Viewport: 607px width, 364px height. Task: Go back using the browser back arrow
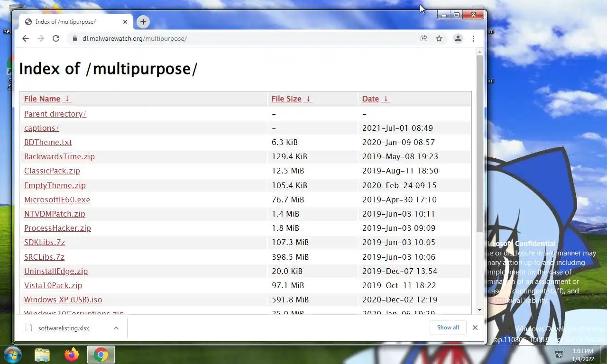tap(26, 38)
